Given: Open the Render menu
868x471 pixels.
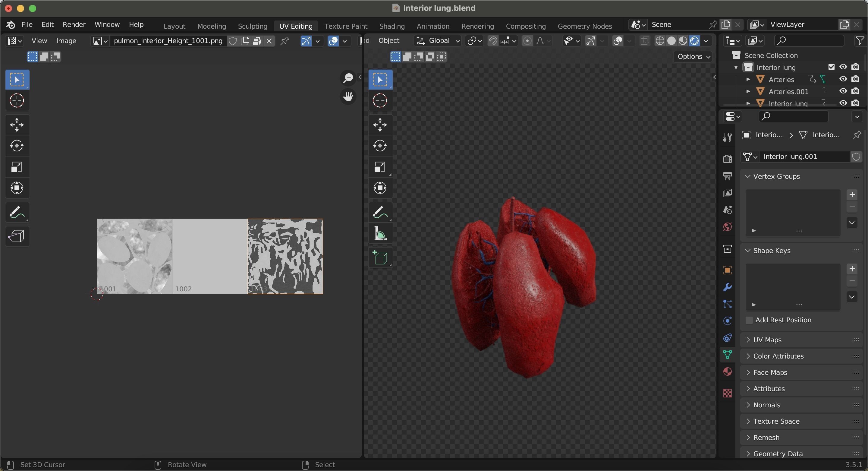Looking at the screenshot, I should [x=74, y=25].
